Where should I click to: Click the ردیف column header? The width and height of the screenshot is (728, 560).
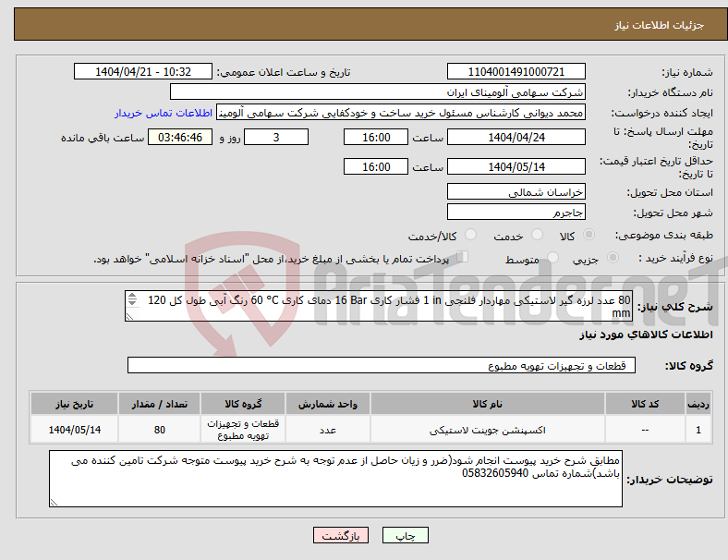coord(698,404)
